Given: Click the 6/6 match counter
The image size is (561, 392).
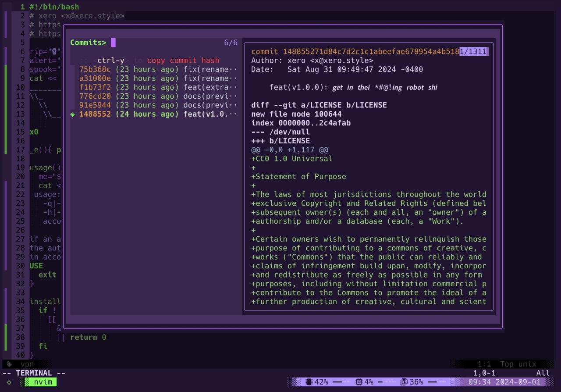Looking at the screenshot, I should click(x=231, y=43).
